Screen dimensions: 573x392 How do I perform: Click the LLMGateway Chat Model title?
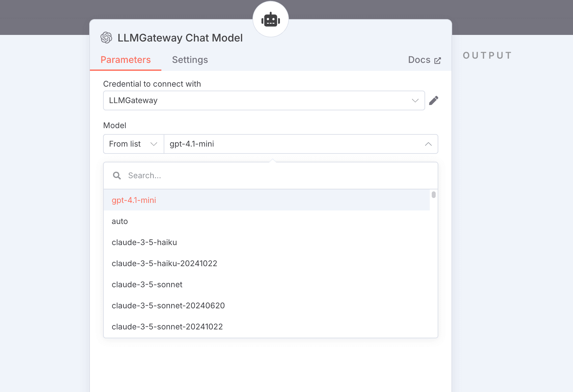coord(180,38)
